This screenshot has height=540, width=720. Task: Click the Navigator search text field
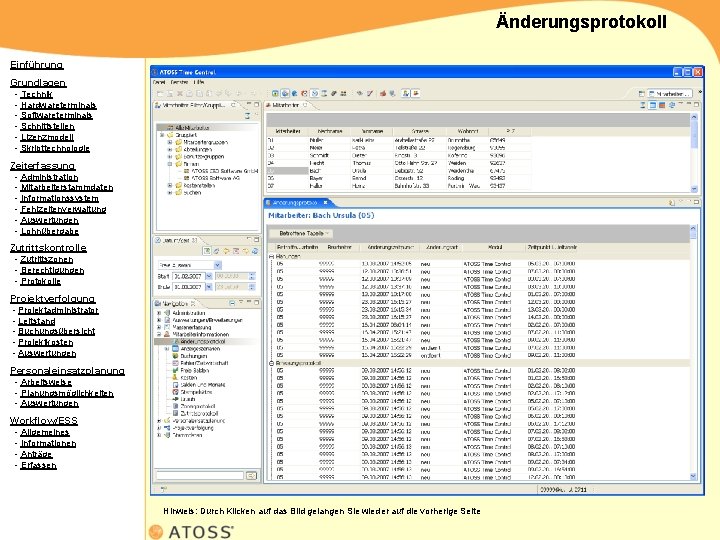[x=200, y=476]
